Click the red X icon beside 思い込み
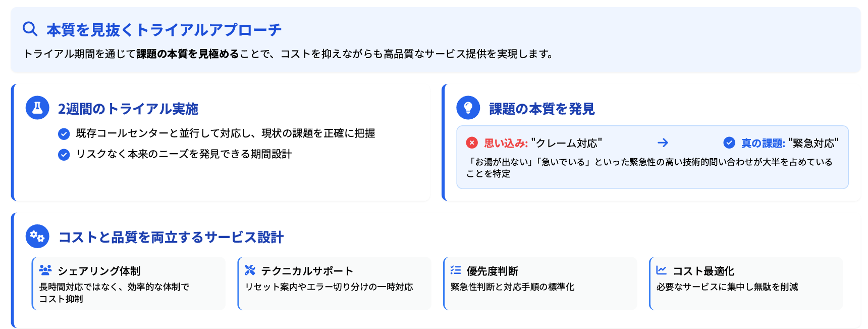Image resolution: width=868 pixels, height=329 pixels. pyautogui.click(x=472, y=143)
